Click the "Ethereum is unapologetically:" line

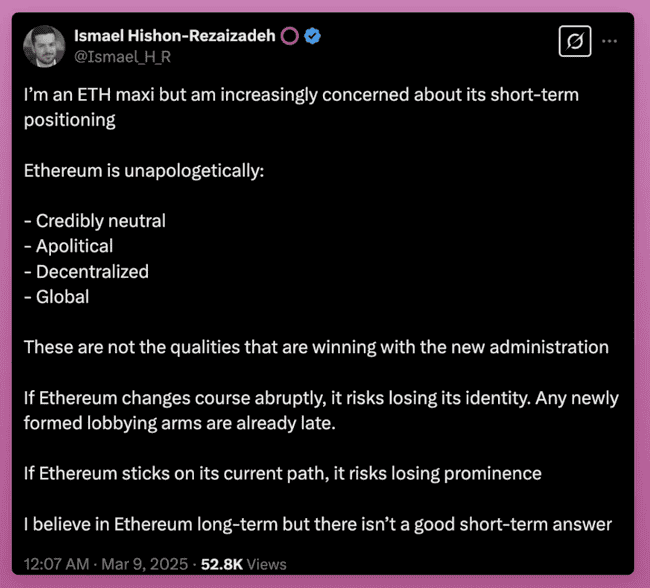tap(143, 170)
